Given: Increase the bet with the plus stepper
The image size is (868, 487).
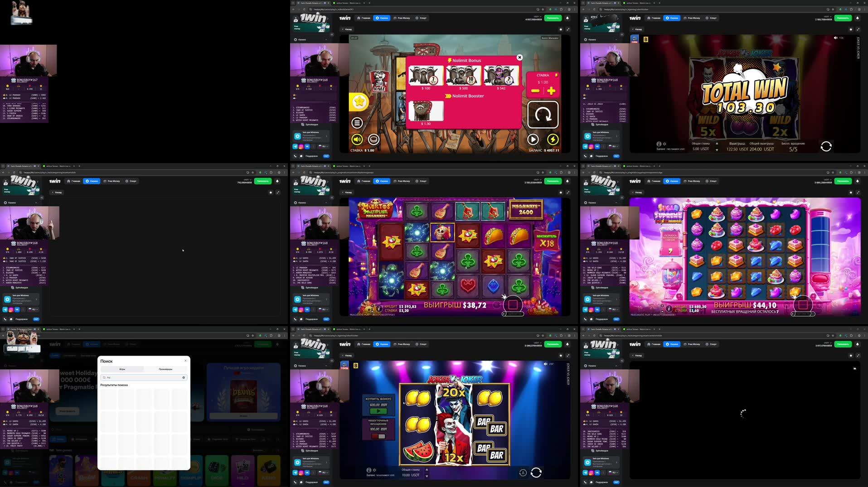Looking at the screenshot, I should [551, 90].
